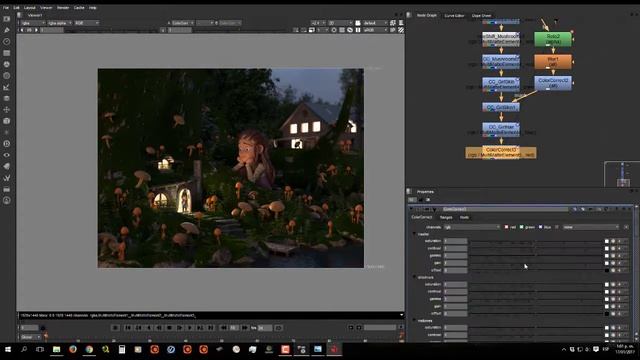Viewport: 640px width, 360px height.
Task: Open the viewer sRGB colorspace dropdown
Action: pos(375,30)
